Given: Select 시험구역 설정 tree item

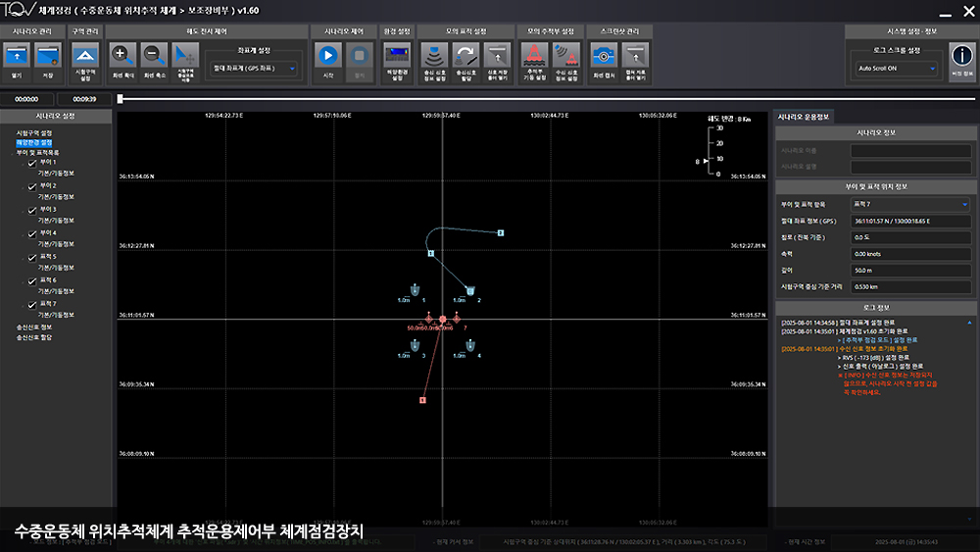Looking at the screenshot, I should [x=34, y=133].
